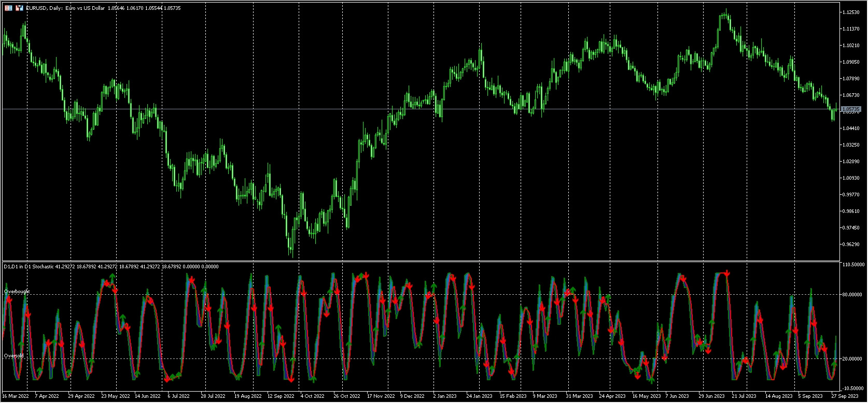This screenshot has height=403, width=868.
Task: Pick the "15 Feb 2023" date label
Action: point(513,396)
